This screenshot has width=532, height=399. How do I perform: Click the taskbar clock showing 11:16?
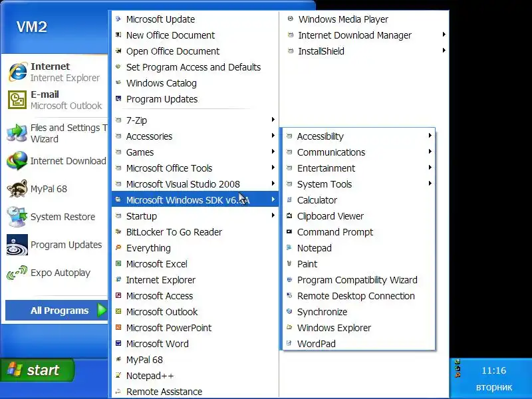pos(493,370)
